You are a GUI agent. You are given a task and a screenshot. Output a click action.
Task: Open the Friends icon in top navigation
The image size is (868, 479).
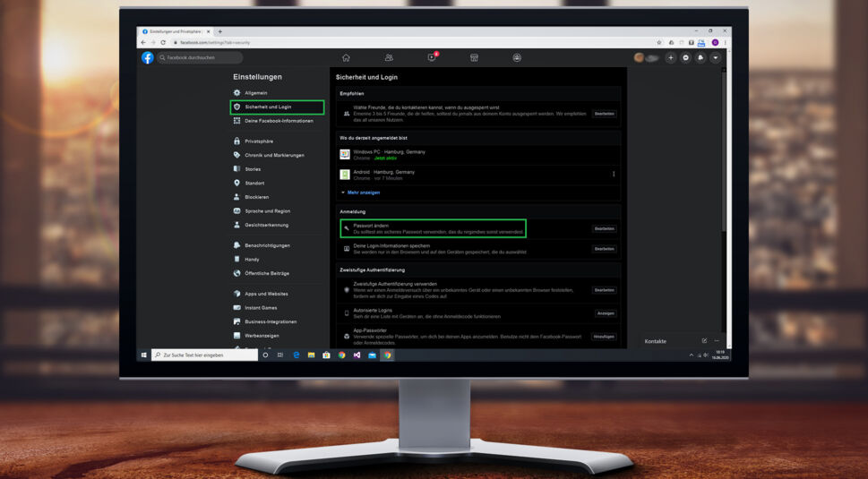389,57
